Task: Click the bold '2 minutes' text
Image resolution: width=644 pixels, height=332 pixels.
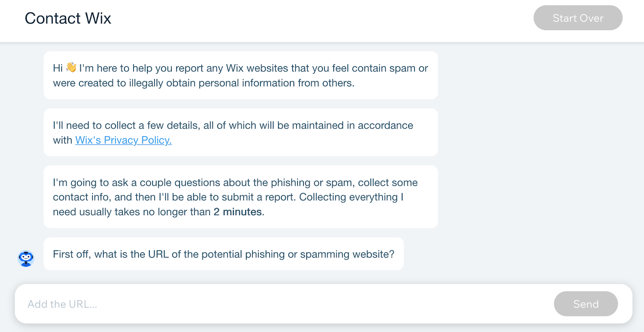Action: point(237,212)
